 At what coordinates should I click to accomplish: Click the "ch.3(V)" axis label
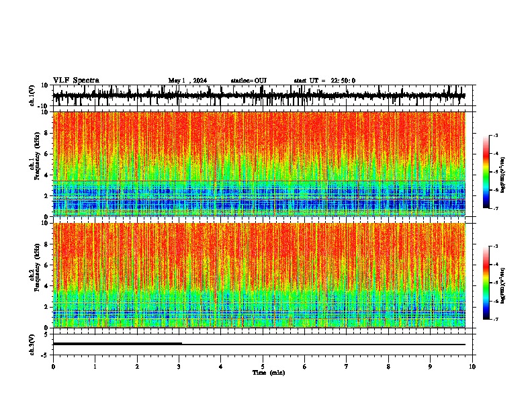(32, 345)
